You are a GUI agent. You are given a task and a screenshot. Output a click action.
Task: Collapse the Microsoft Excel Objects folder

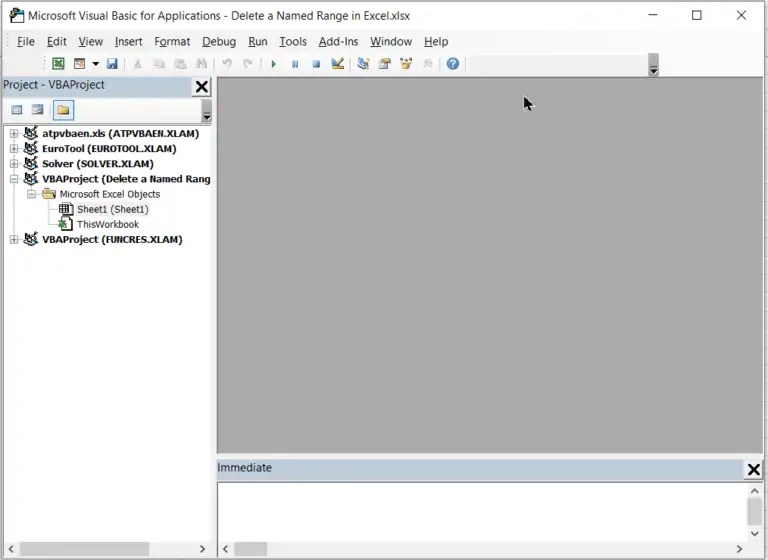point(31,194)
